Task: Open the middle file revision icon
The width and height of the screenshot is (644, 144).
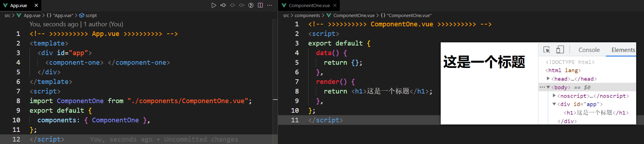Action: pyautogui.click(x=232, y=5)
